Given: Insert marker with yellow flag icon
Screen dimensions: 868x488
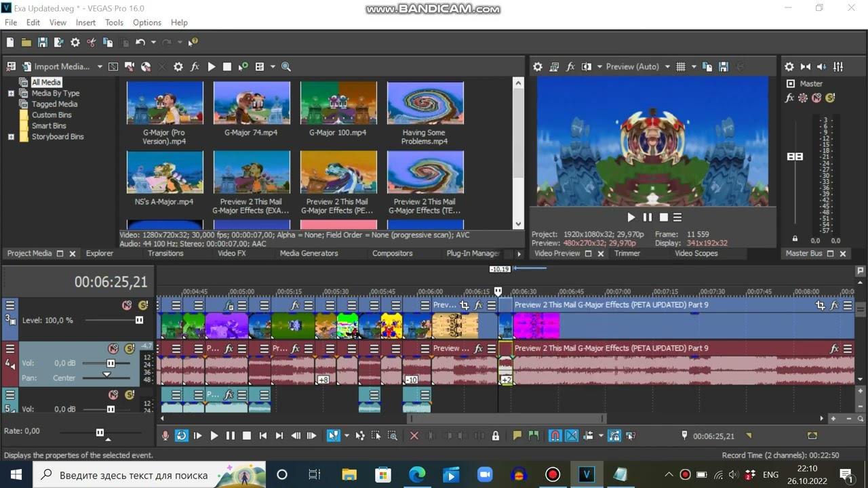Looking at the screenshot, I should tap(517, 436).
